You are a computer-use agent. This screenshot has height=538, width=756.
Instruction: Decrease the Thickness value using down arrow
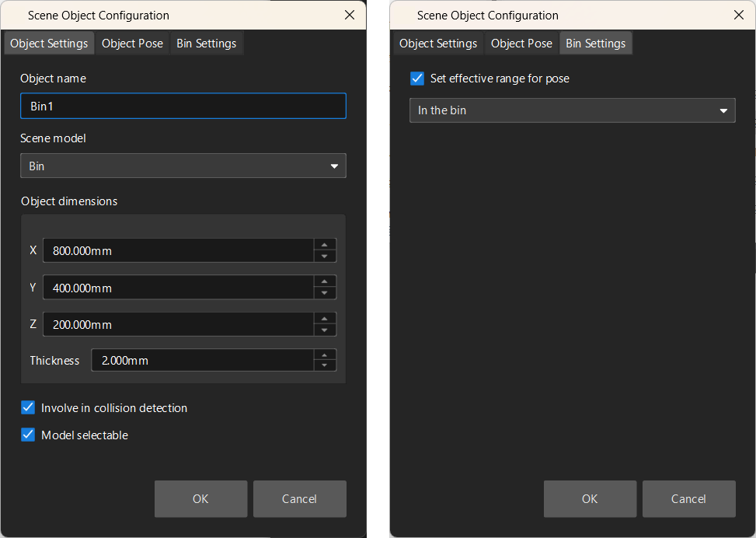click(x=325, y=366)
